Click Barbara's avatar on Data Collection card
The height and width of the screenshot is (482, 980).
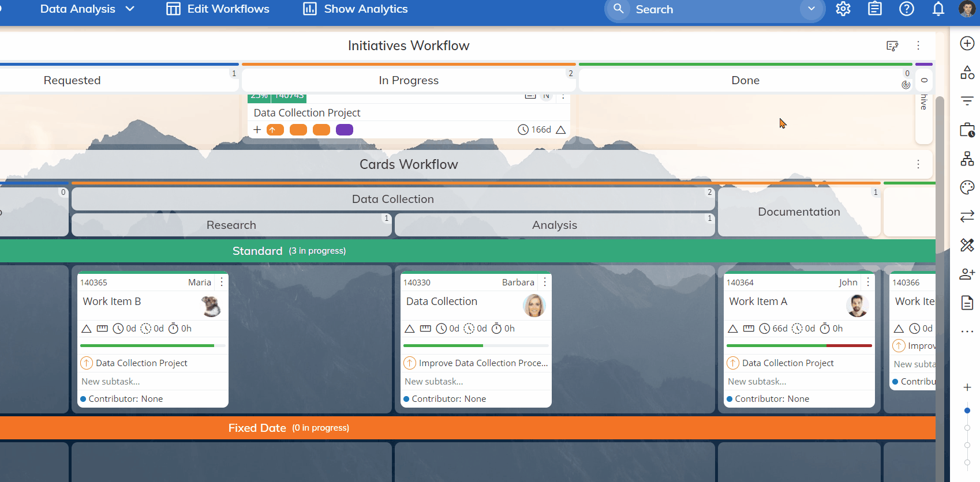click(534, 306)
